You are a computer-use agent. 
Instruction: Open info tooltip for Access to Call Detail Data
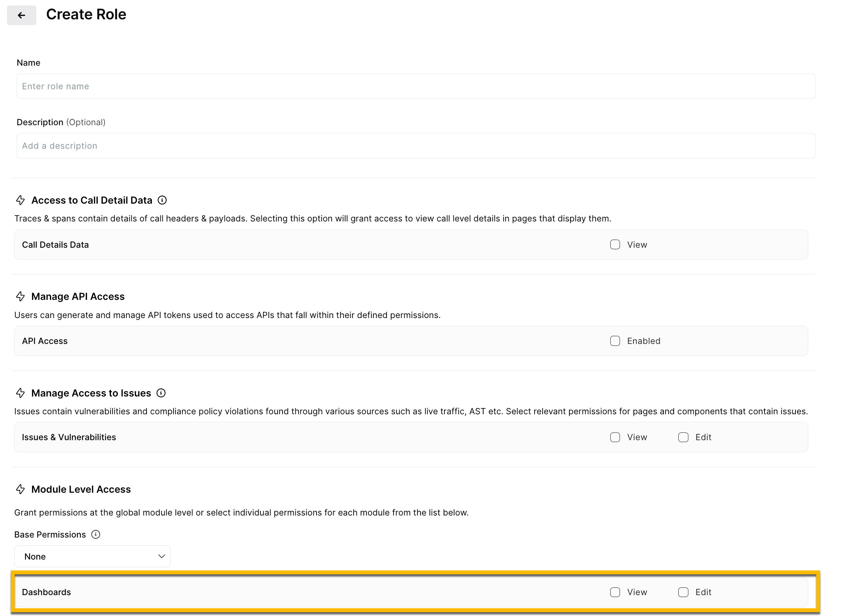[162, 200]
